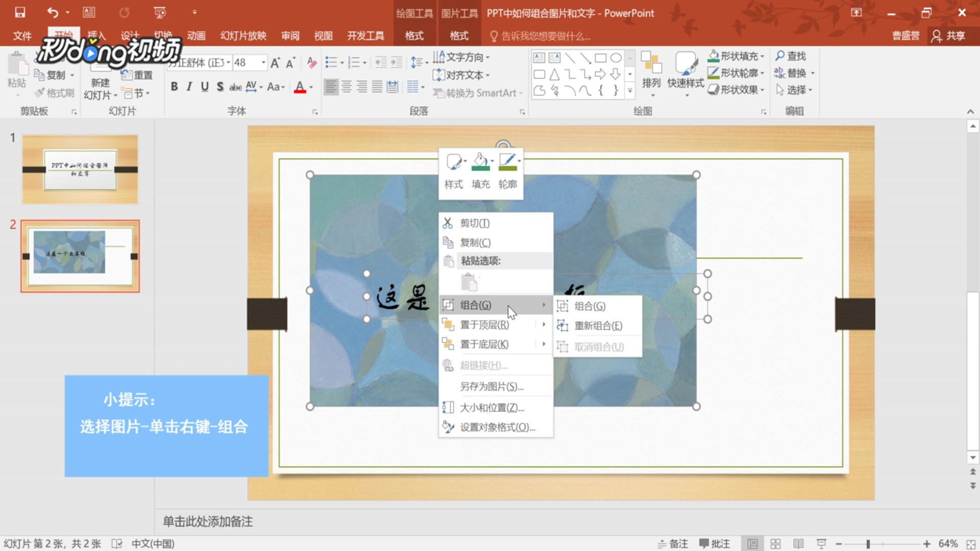The width and height of the screenshot is (980, 551).
Task: Toggle Bold formatting
Action: click(x=174, y=87)
